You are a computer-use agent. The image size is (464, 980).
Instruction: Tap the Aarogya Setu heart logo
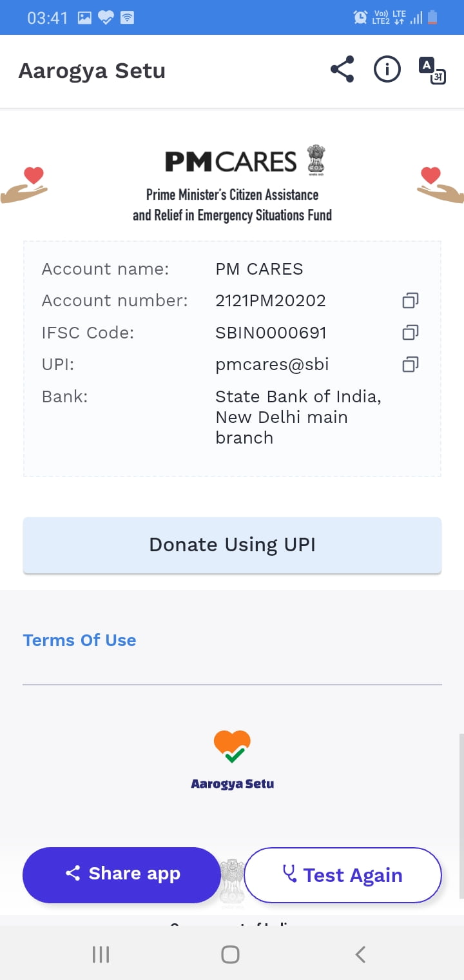pos(232,748)
